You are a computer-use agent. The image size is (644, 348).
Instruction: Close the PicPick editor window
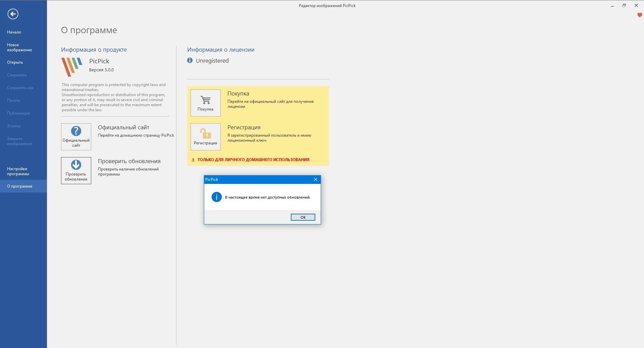tap(636, 6)
